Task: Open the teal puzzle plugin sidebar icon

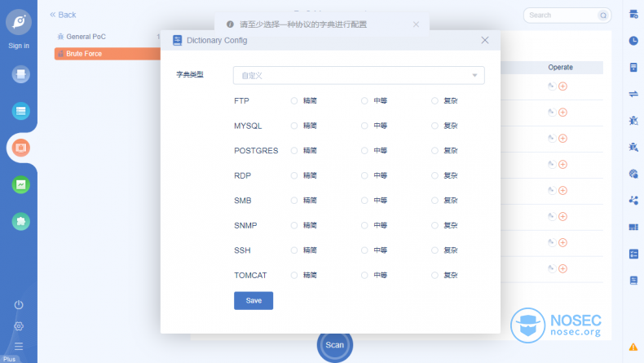Action: 20,221
